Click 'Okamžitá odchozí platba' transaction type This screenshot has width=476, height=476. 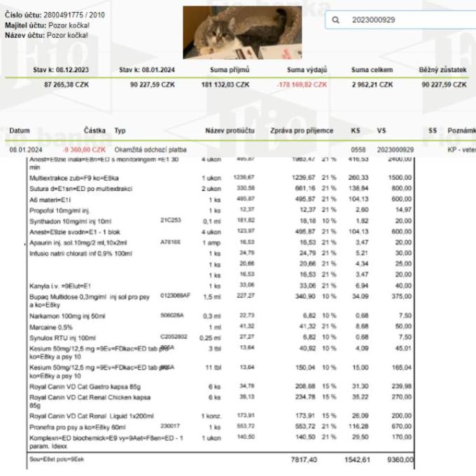(150, 150)
